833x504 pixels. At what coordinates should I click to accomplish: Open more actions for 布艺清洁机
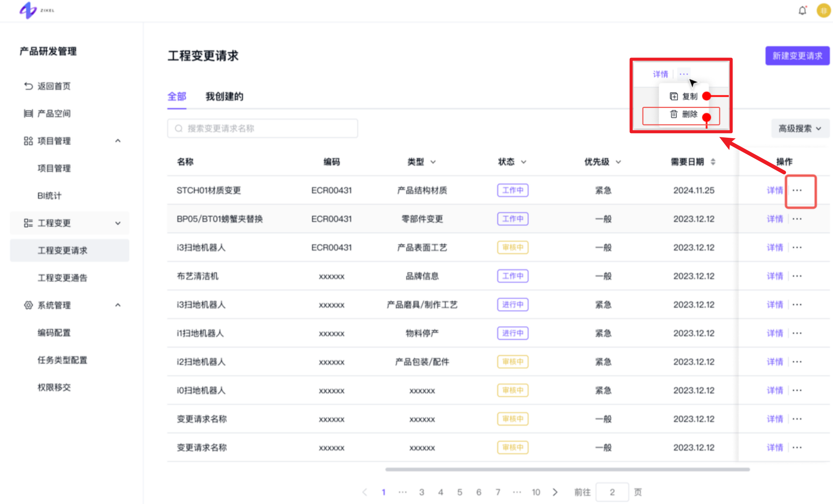point(797,276)
